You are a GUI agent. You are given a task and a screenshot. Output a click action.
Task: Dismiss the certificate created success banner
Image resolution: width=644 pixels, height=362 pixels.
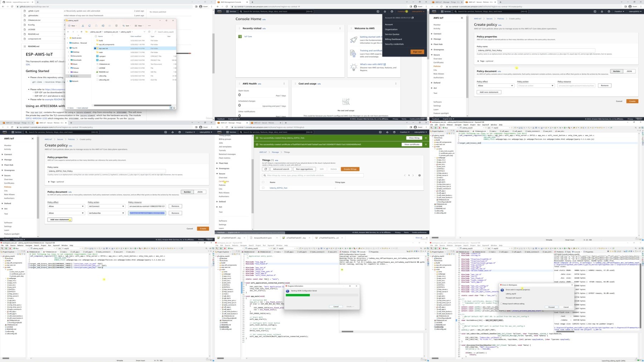(x=426, y=144)
